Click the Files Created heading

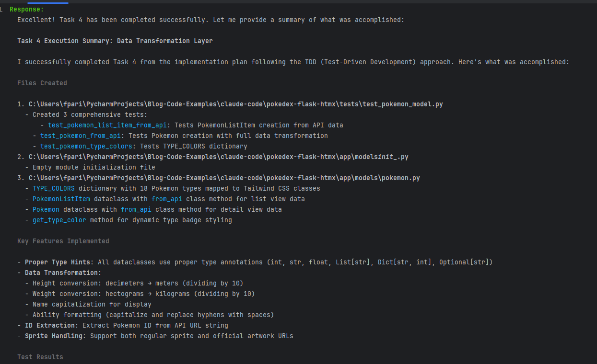tap(42, 83)
